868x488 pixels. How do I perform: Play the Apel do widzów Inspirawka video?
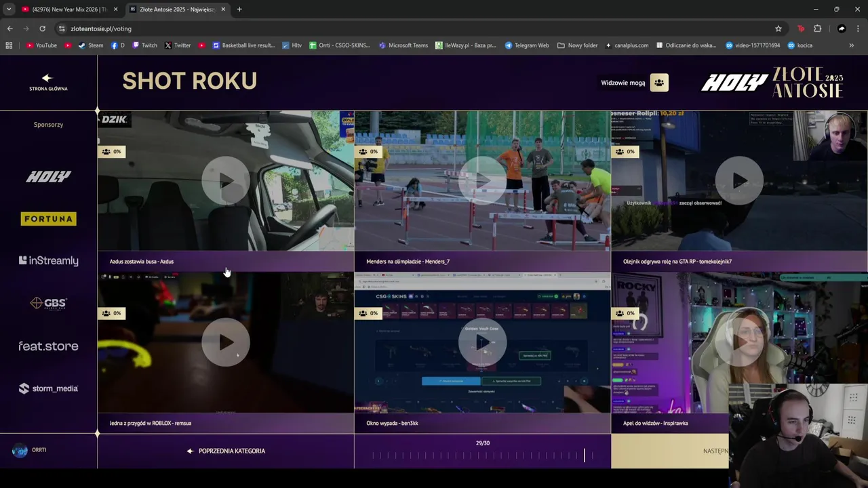739,342
